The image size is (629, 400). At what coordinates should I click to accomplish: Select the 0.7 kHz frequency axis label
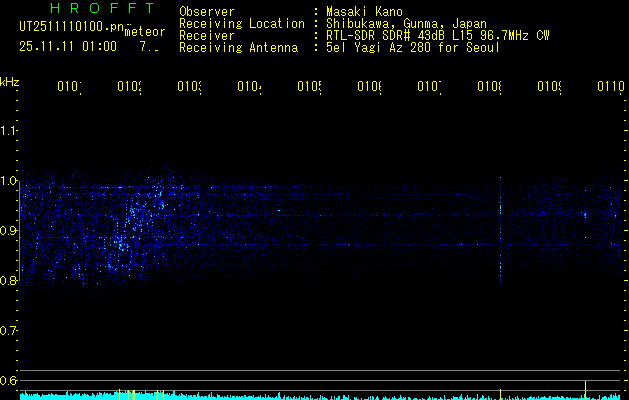click(x=9, y=331)
